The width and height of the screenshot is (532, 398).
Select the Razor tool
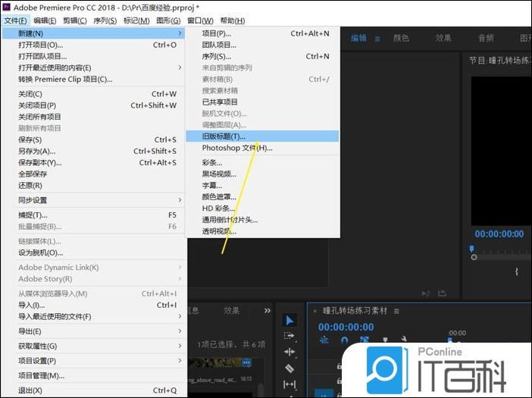click(x=289, y=368)
